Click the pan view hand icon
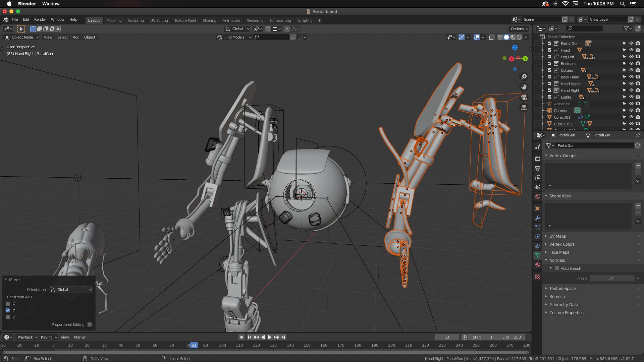The image size is (644, 362). (x=524, y=87)
